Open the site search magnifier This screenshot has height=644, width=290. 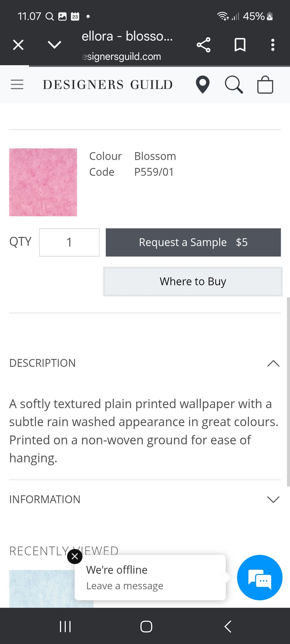[234, 85]
